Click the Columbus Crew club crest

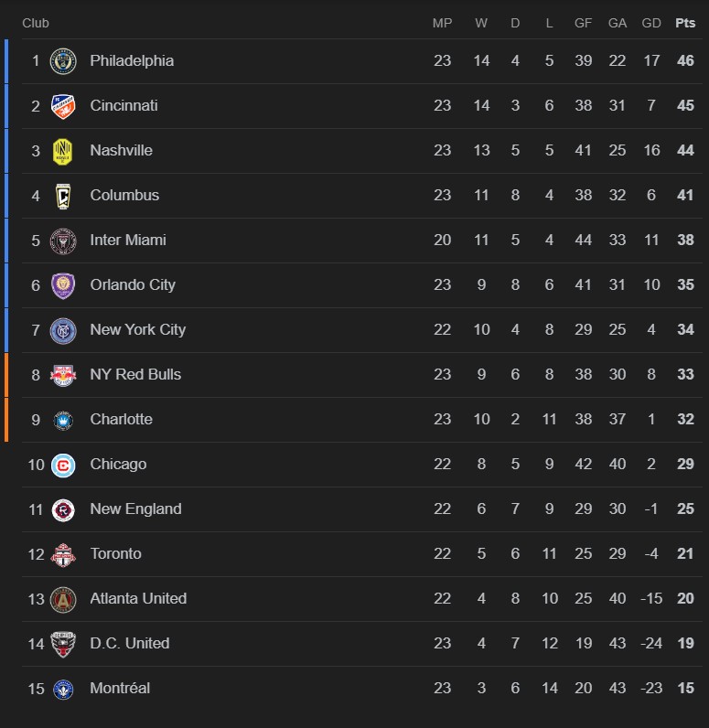pyautogui.click(x=63, y=196)
